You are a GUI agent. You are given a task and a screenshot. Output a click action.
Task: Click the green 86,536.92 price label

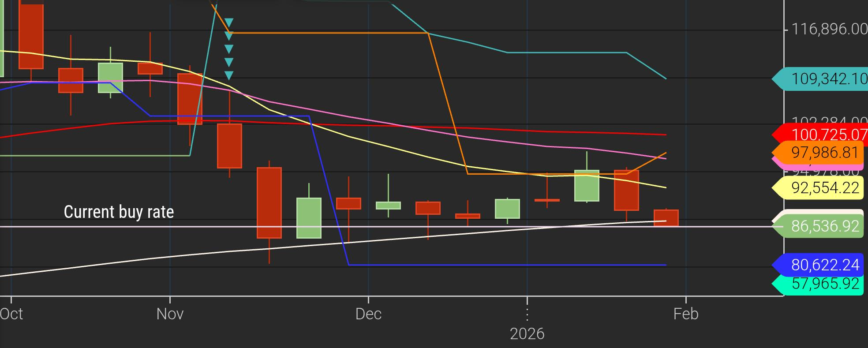point(818,226)
